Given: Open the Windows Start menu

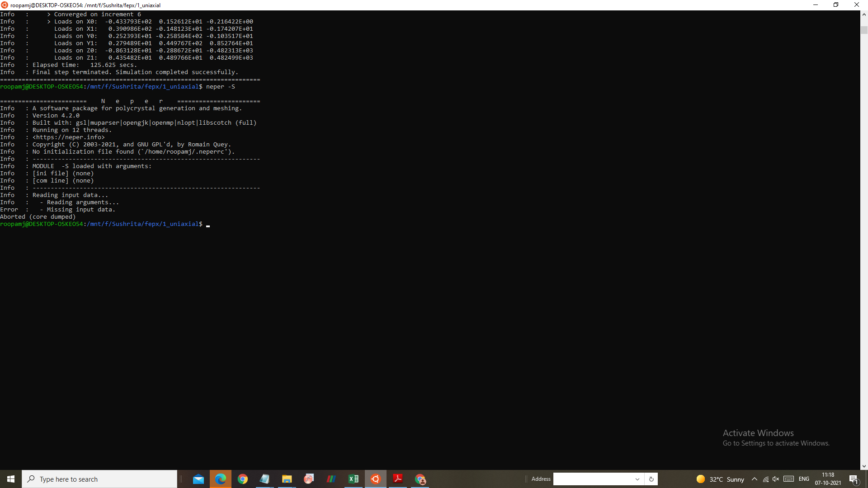Looking at the screenshot, I should 11,479.
